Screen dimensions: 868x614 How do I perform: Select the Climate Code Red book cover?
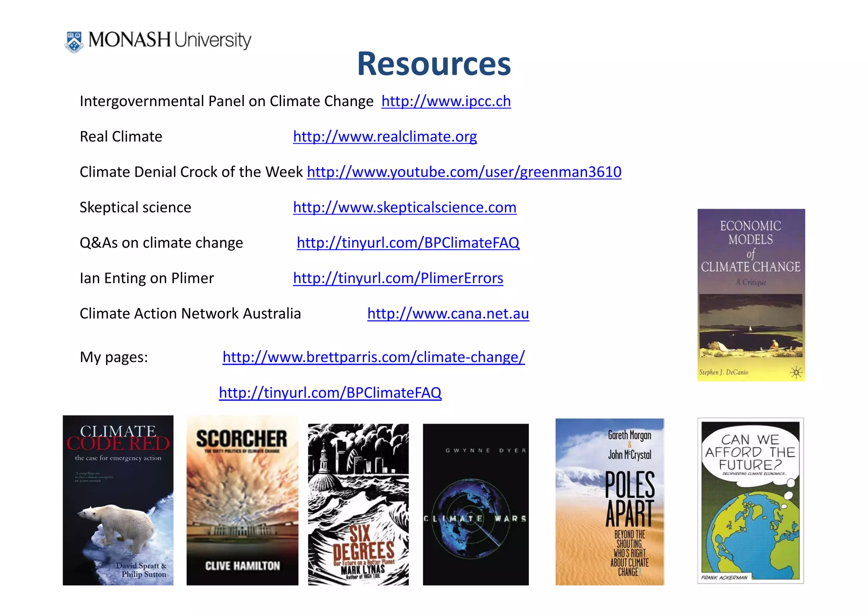click(x=118, y=500)
